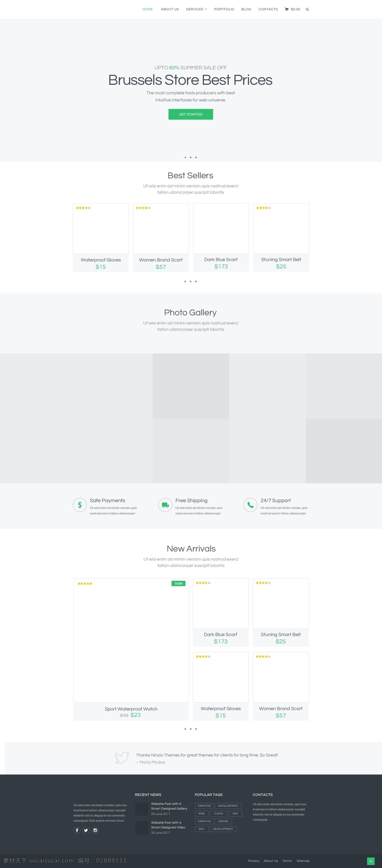Image resolution: width=382 pixels, height=868 pixels.
Task: Click the search magnifier icon
Action: [307, 10]
